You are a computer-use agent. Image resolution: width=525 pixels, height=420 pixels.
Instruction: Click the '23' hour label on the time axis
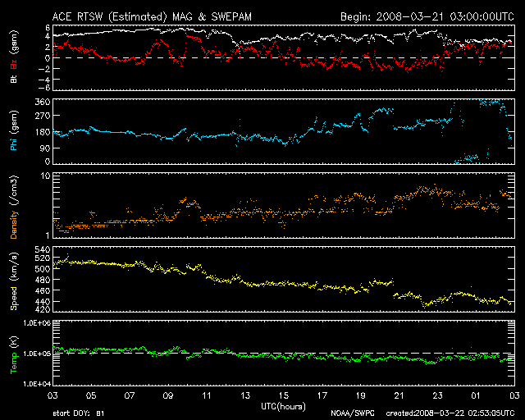tap(437, 396)
